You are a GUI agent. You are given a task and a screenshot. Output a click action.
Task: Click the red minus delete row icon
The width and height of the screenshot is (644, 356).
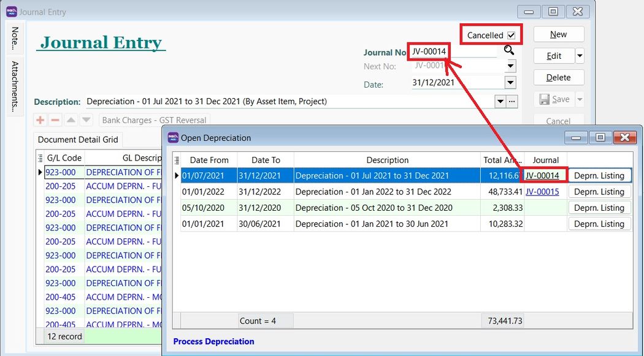[x=55, y=120]
